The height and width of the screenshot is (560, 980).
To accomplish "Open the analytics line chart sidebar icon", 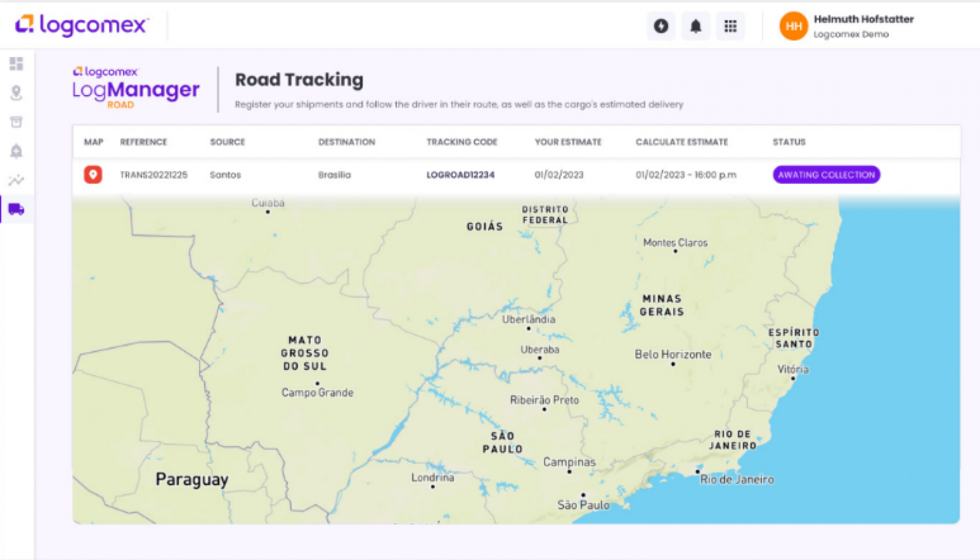I will (x=17, y=180).
